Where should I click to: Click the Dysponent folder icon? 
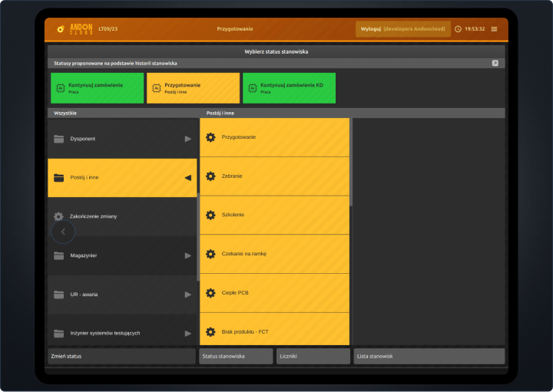[59, 139]
